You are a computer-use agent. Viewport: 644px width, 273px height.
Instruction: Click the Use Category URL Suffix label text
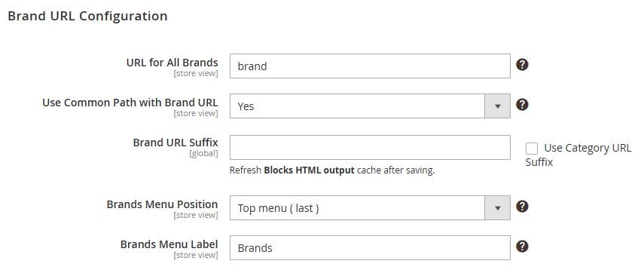(x=578, y=155)
